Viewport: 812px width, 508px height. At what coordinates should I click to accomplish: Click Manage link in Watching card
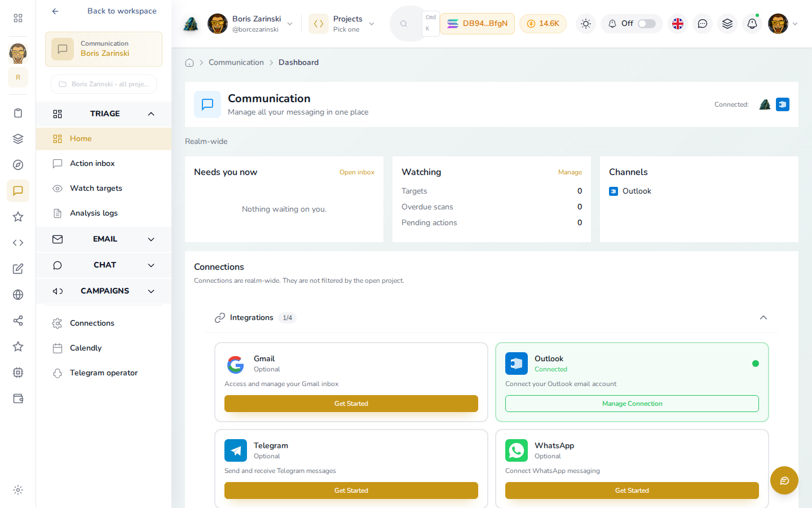(x=570, y=173)
